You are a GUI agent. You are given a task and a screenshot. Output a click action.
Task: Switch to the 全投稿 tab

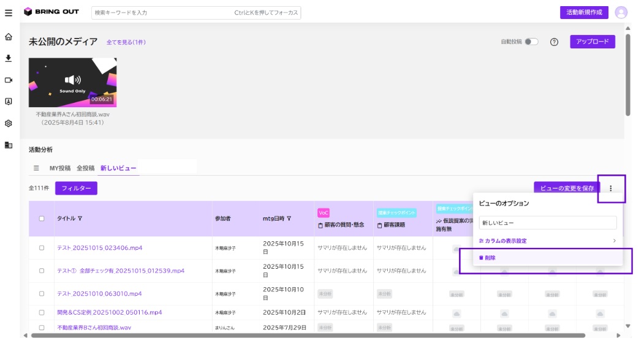pyautogui.click(x=85, y=168)
